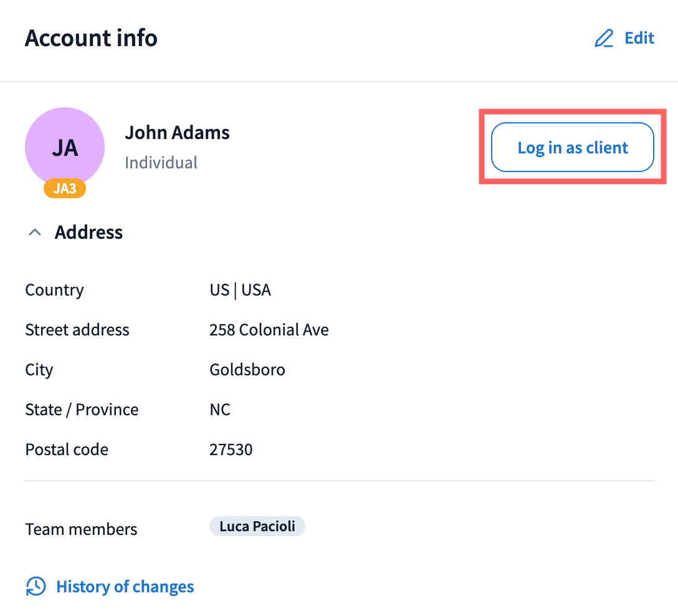Click the Luca Pacioli team member chip
This screenshot has height=616, width=678.
[257, 526]
